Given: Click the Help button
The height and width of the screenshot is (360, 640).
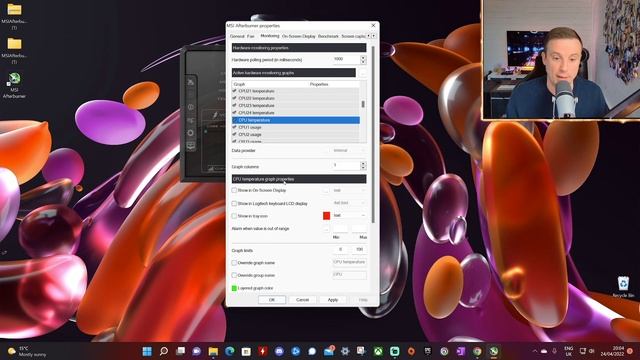Looking at the screenshot, I should 363,300.
